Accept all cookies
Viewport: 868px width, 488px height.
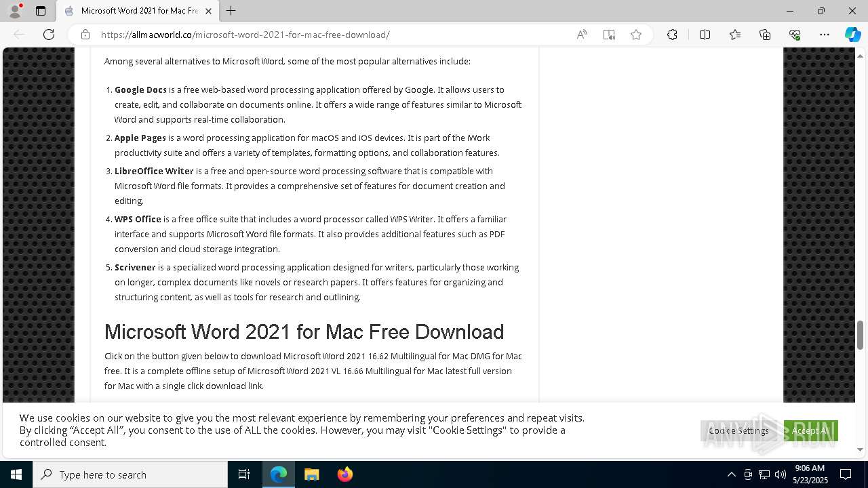click(x=811, y=430)
